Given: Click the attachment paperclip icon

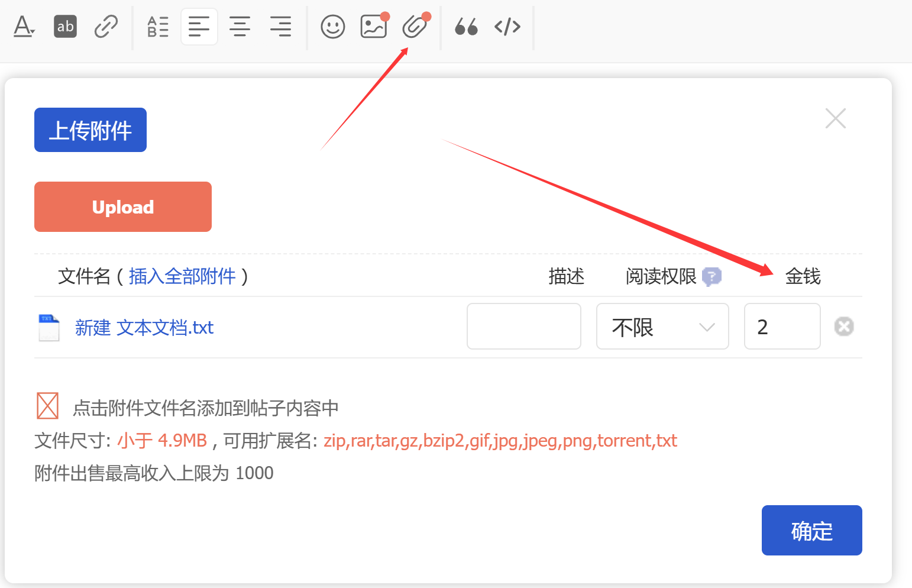Looking at the screenshot, I should (x=416, y=26).
